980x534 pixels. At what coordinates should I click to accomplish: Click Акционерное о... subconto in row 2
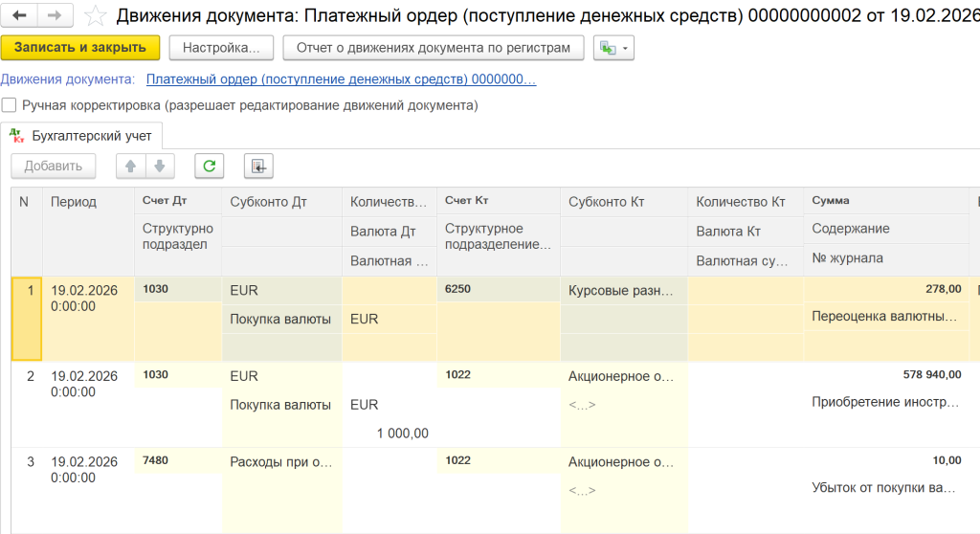624,376
